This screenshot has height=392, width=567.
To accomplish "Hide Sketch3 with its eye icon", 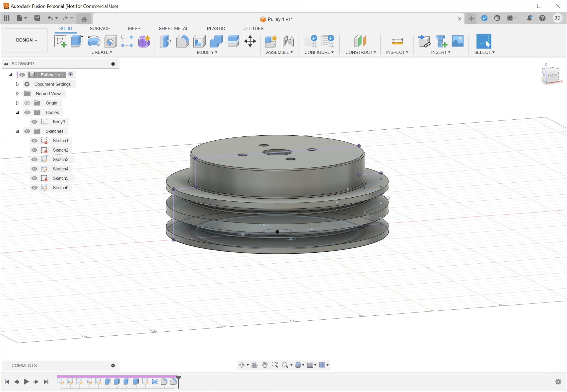I will tap(34, 160).
